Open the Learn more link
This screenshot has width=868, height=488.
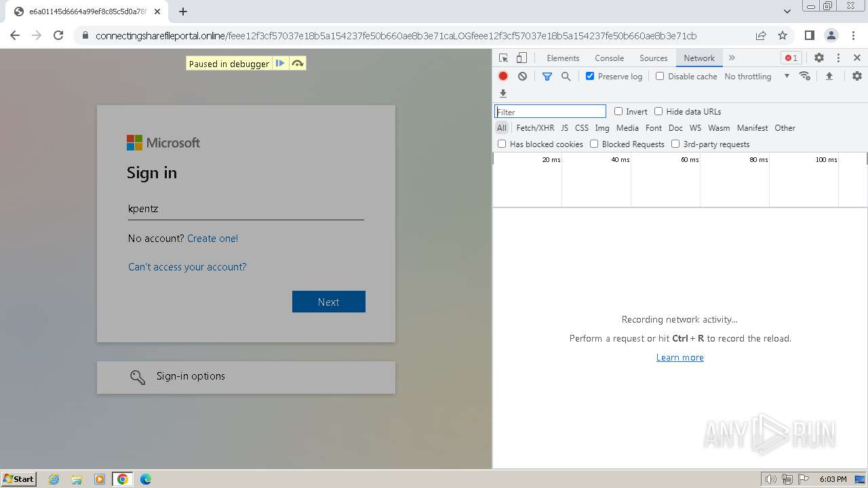coord(680,357)
